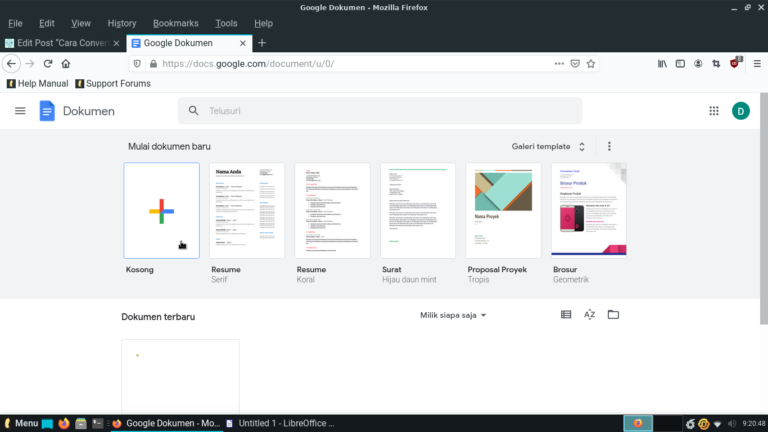This screenshot has height=432, width=768.
Task: Click the search magnifier icon
Action: coord(193,111)
